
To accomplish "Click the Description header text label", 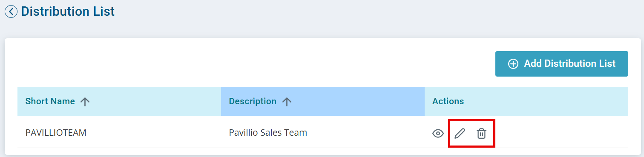I will (253, 101).
